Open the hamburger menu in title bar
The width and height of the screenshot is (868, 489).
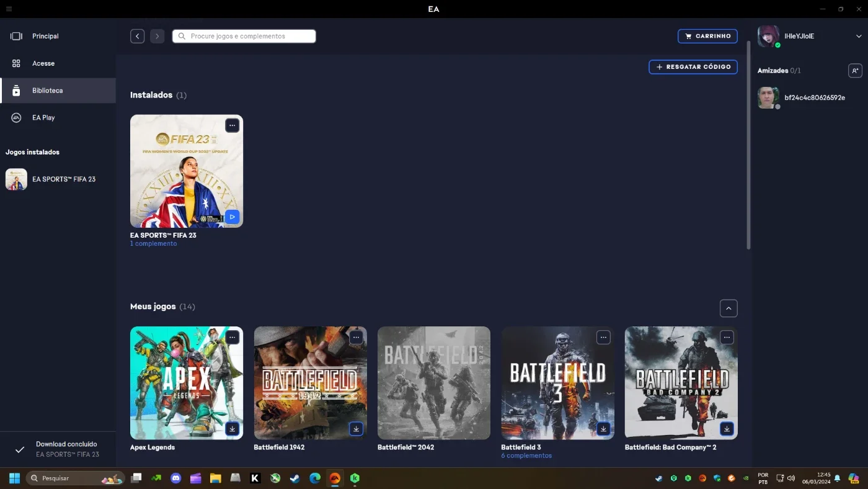click(9, 9)
